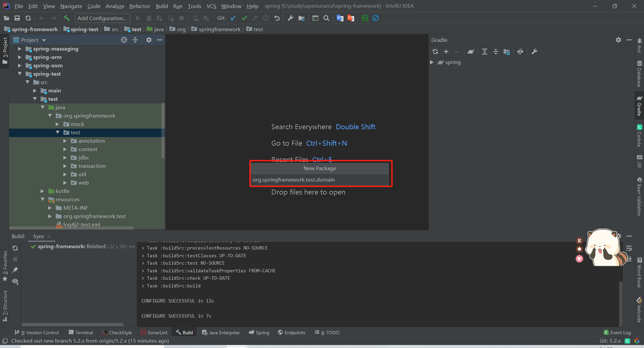The width and height of the screenshot is (644, 348).
Task: Expand the spring-messaging module
Action: (x=19, y=49)
